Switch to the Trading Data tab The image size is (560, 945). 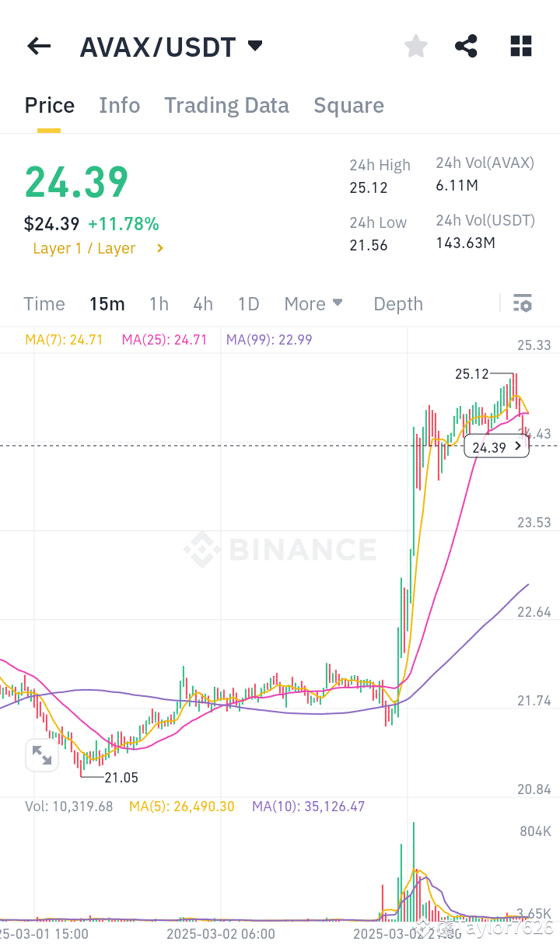click(226, 105)
